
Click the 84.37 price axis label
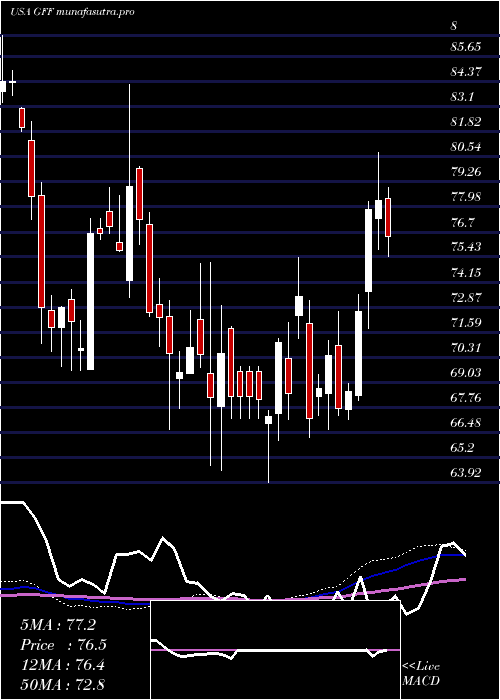coord(466,71)
